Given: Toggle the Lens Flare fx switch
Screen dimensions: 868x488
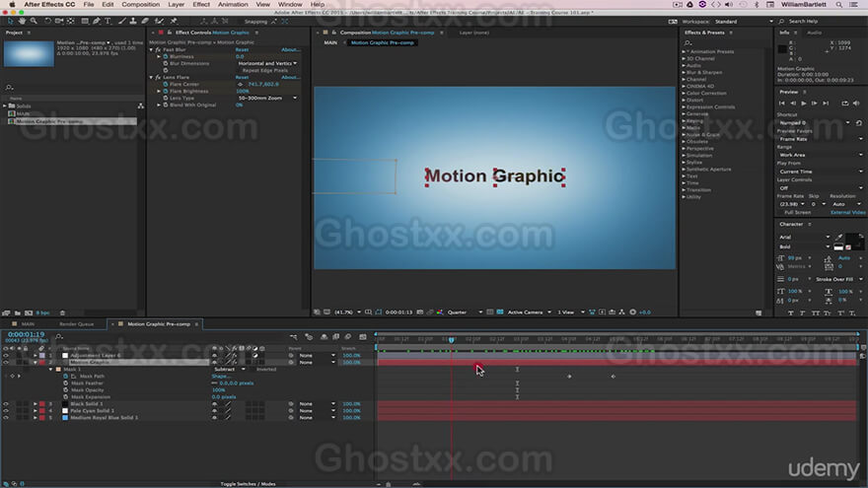Looking at the screenshot, I should pyautogui.click(x=159, y=78).
